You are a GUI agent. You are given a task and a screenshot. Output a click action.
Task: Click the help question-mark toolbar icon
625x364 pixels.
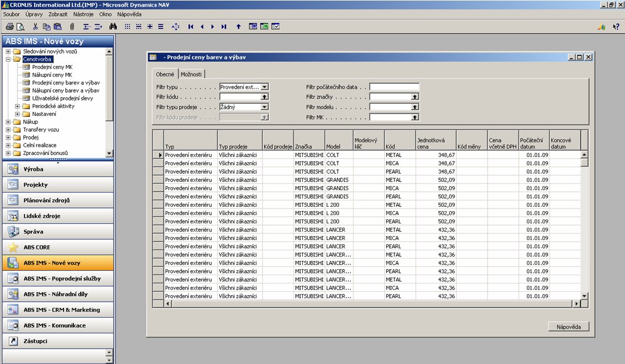pos(616,26)
